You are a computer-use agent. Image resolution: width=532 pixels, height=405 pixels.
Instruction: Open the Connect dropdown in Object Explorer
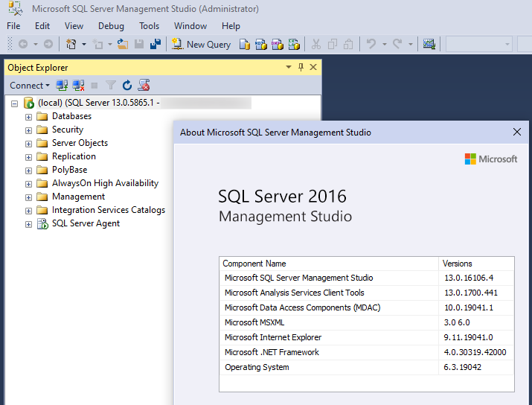pyautogui.click(x=30, y=86)
